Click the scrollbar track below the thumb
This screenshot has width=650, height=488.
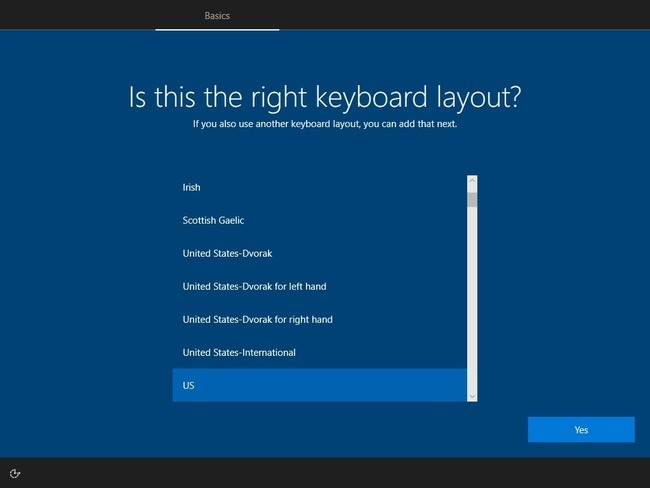tap(472, 299)
